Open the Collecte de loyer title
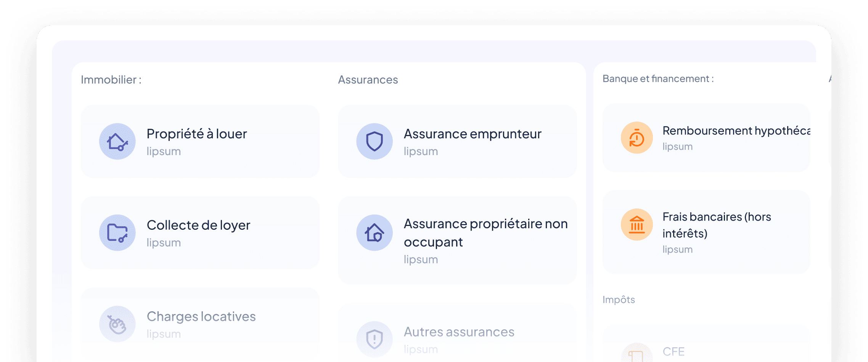Screen dimensions: 868x362 pyautogui.click(x=198, y=225)
